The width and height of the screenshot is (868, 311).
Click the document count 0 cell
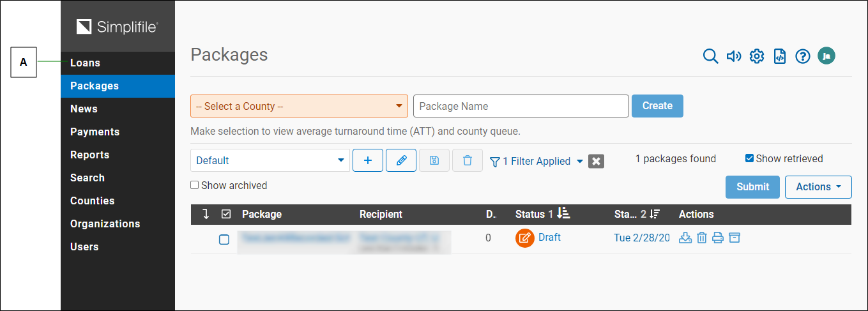tap(488, 238)
